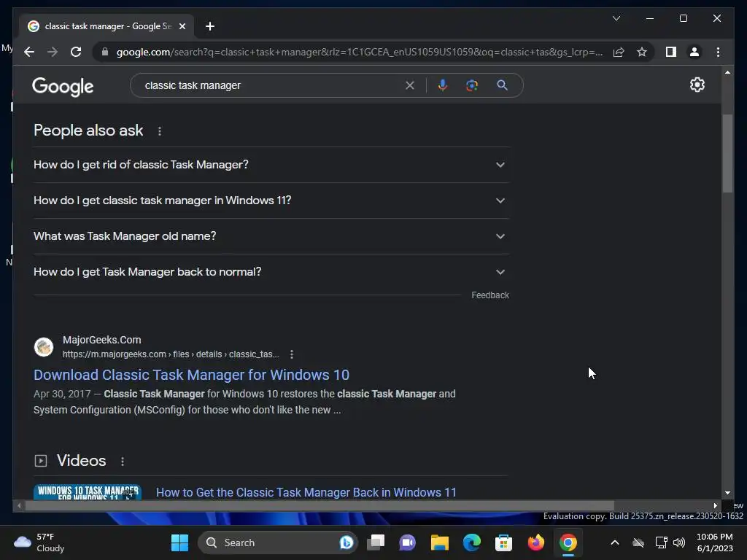Launch Firefox from the taskbar
The image size is (747, 560).
click(x=536, y=542)
